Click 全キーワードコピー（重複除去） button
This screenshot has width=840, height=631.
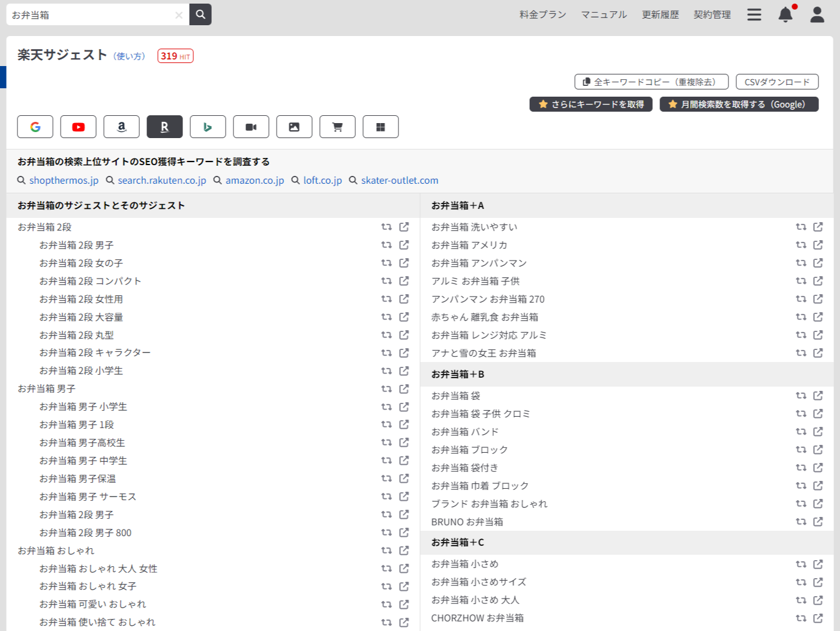pyautogui.click(x=652, y=82)
